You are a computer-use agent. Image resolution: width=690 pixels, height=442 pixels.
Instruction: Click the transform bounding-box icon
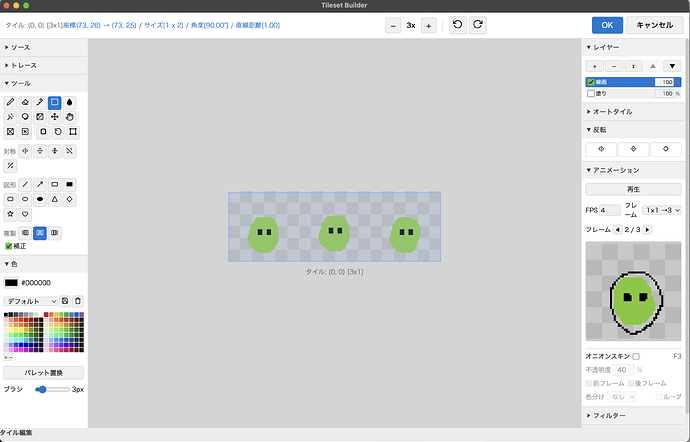coord(73,132)
